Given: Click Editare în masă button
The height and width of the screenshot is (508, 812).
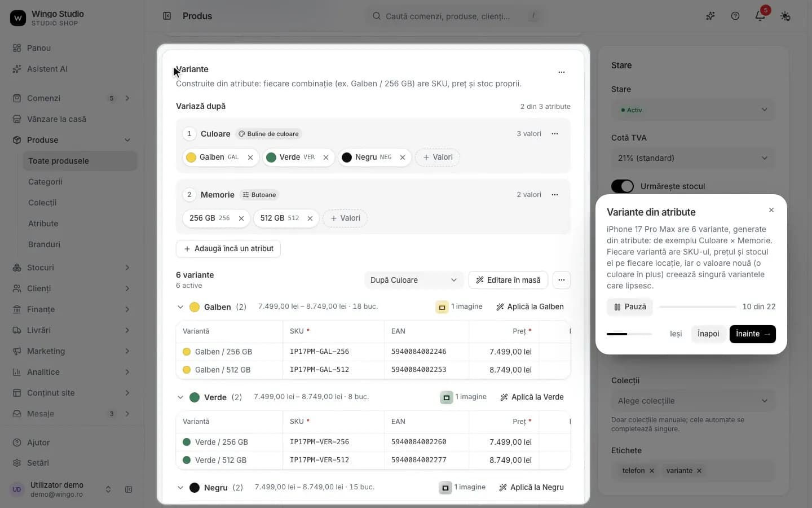Looking at the screenshot, I should pos(508,280).
